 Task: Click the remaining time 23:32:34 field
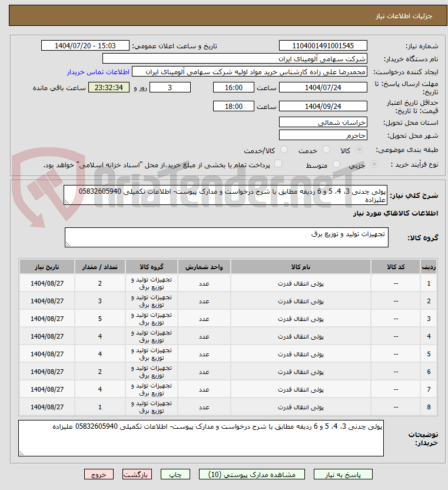tap(109, 88)
